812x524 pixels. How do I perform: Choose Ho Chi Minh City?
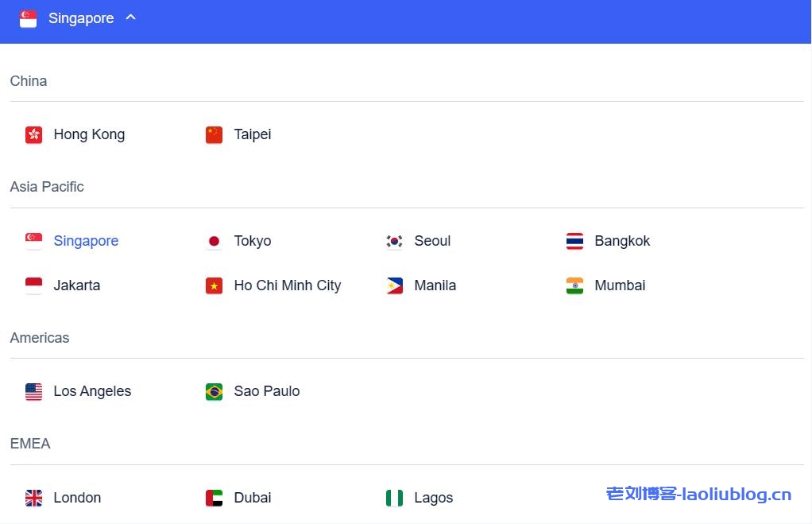point(287,285)
